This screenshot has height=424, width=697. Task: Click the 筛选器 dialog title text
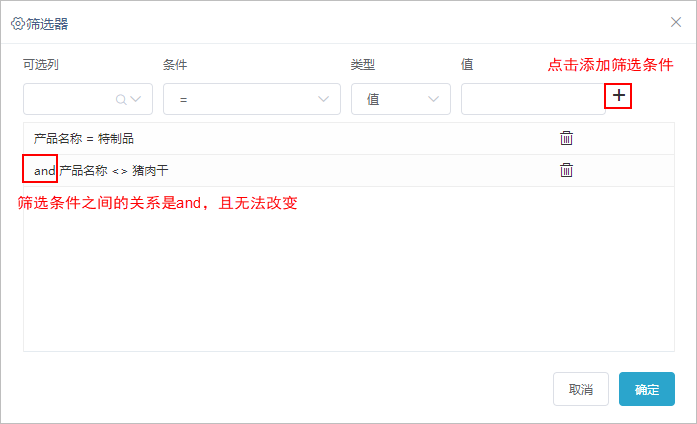click(47, 24)
